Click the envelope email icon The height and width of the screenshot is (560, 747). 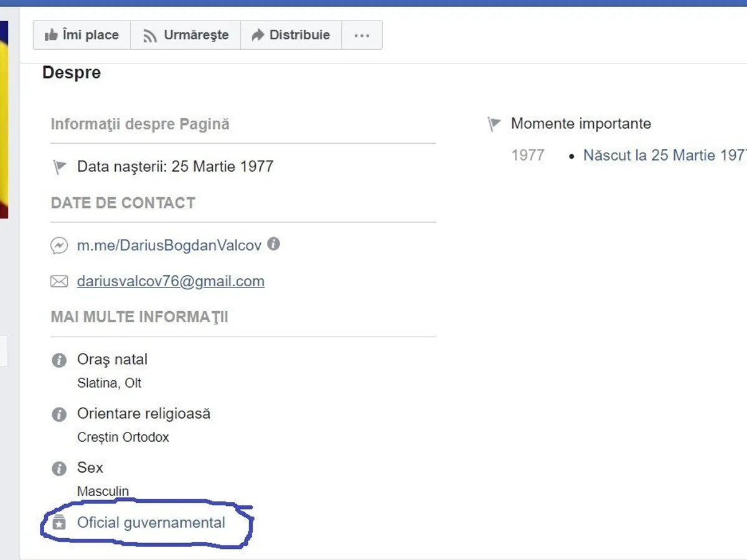tap(59, 282)
